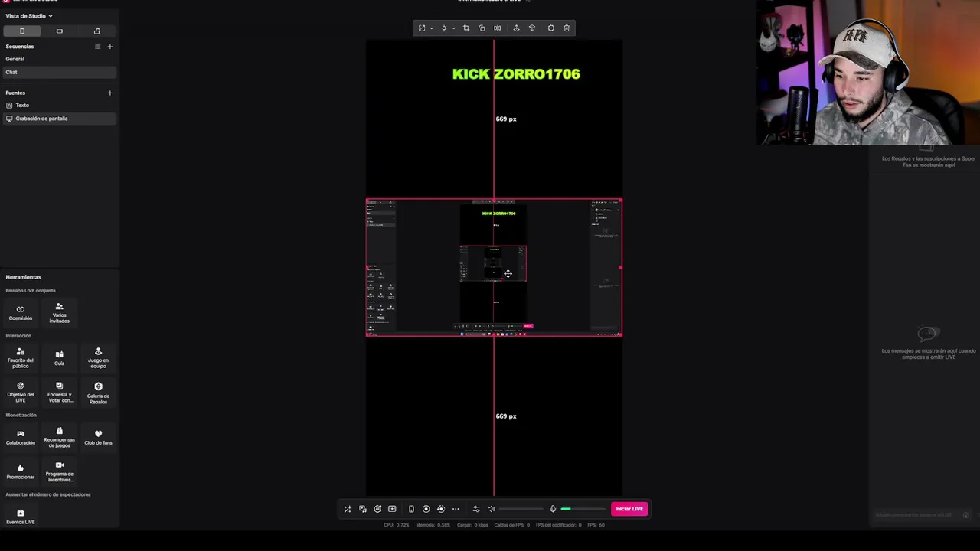
Task: Open the more options ellipsis menu
Action: point(456,509)
